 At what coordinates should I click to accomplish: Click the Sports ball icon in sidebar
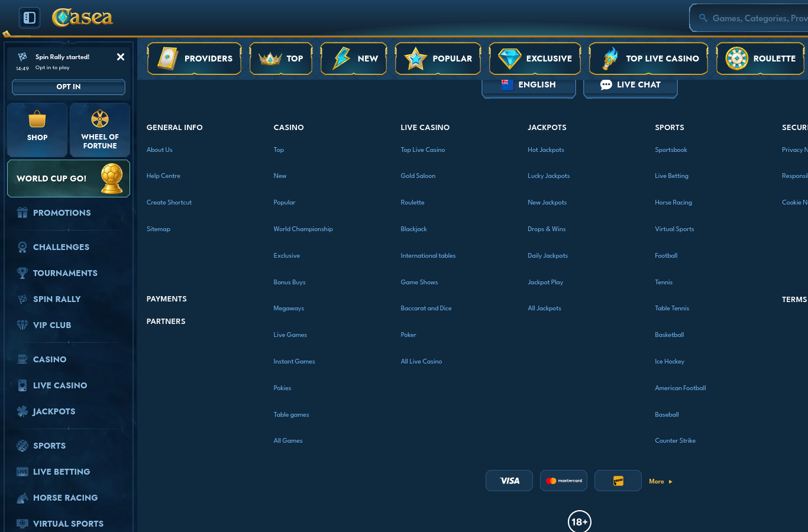click(x=22, y=446)
